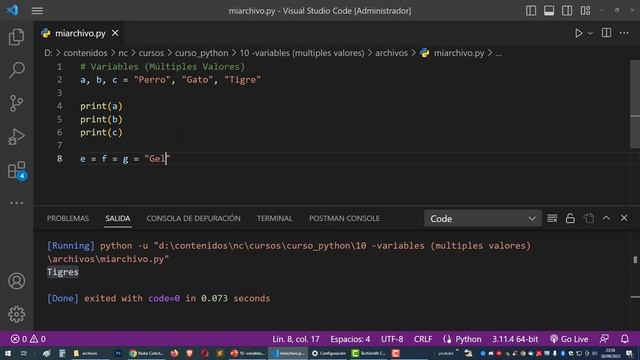Clear the output panel icon

(x=552, y=218)
